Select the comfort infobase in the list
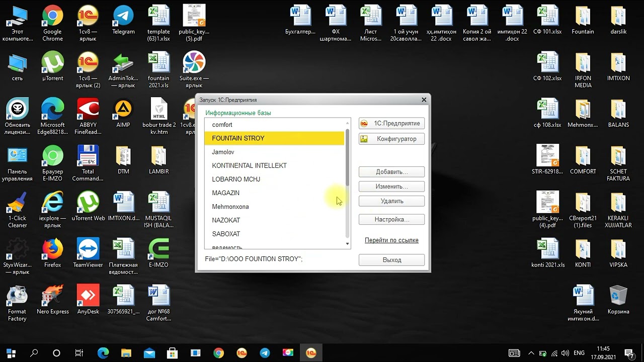The width and height of the screenshot is (644, 362). (274, 125)
